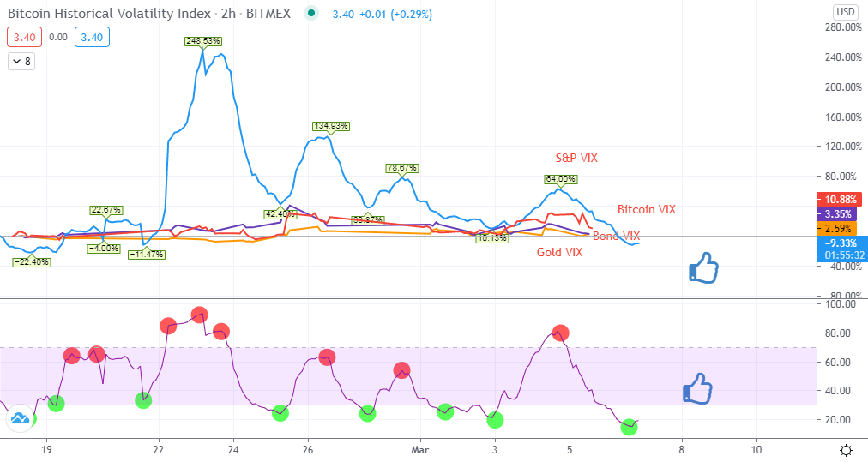
Task: Click the blue −9.33% countdown tag
Action: pyautogui.click(x=841, y=249)
